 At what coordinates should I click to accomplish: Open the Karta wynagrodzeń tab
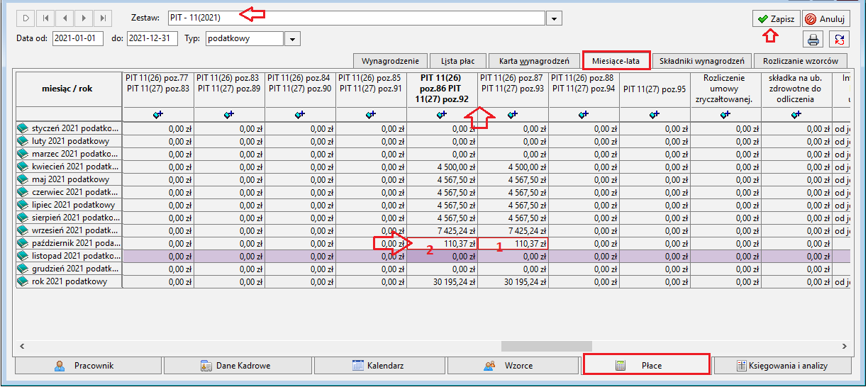[x=534, y=61]
